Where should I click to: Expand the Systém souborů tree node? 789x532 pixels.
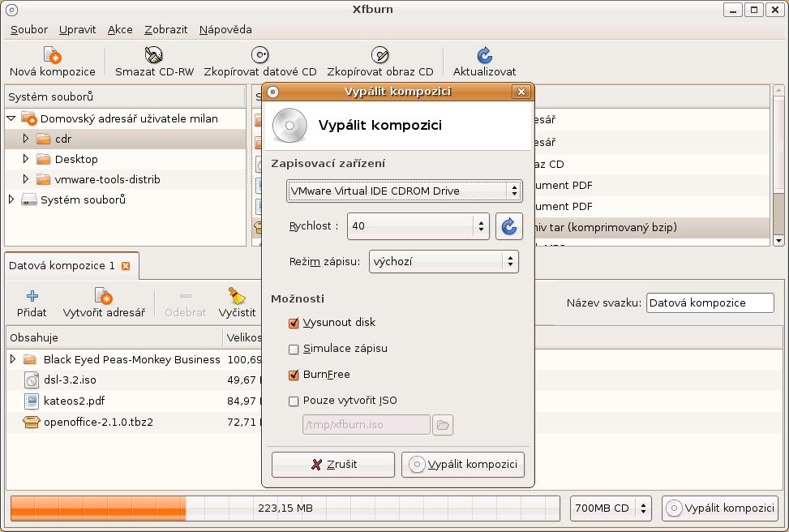click(x=11, y=199)
